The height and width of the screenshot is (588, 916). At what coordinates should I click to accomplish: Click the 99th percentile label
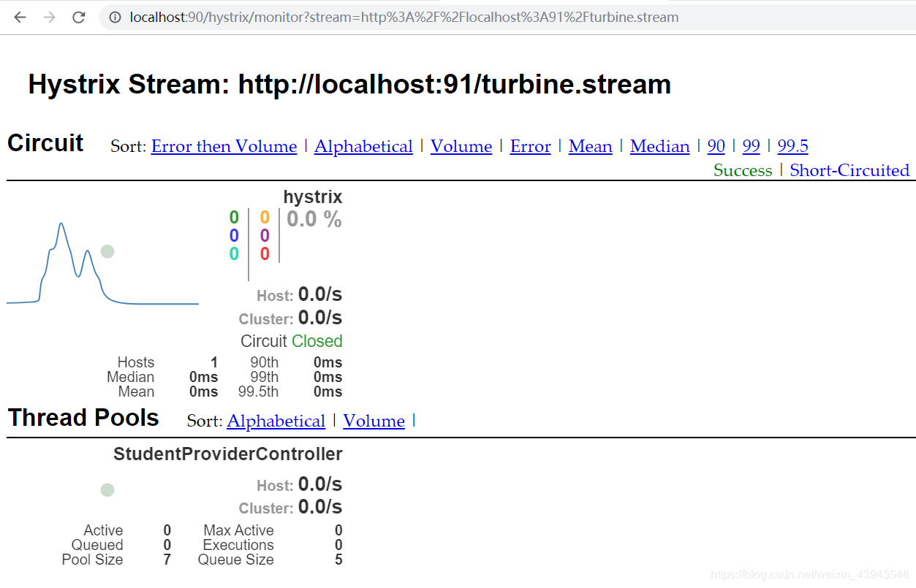264,377
